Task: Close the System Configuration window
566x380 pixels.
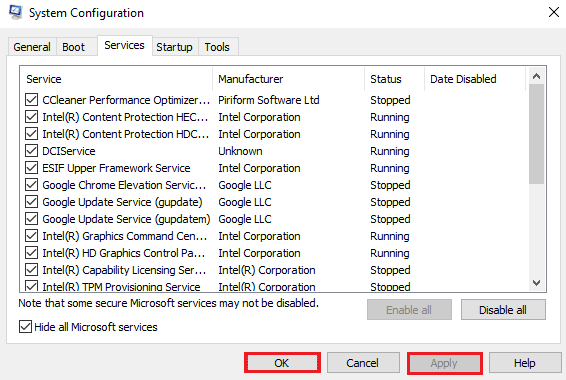Action: coord(554,12)
